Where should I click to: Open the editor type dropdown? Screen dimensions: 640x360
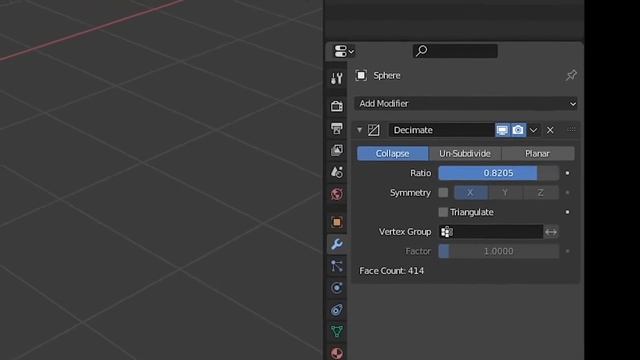pyautogui.click(x=344, y=51)
